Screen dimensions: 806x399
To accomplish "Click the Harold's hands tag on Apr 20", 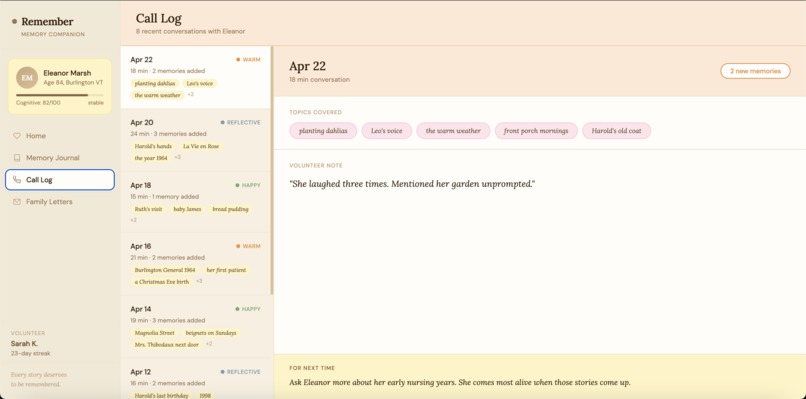I will tap(153, 147).
